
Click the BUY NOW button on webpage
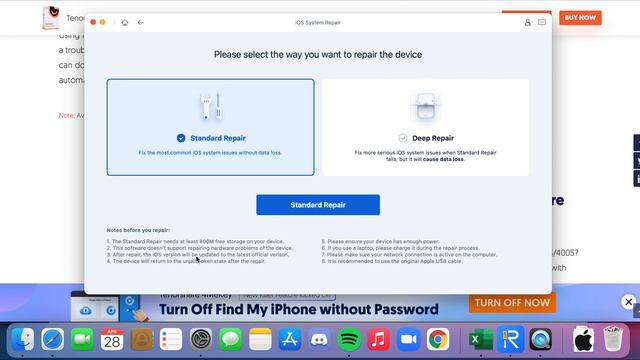[580, 18]
